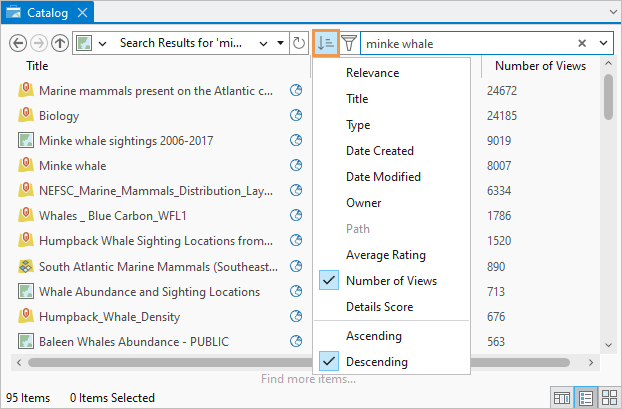Open the Filter options funnel icon

pyautogui.click(x=348, y=44)
